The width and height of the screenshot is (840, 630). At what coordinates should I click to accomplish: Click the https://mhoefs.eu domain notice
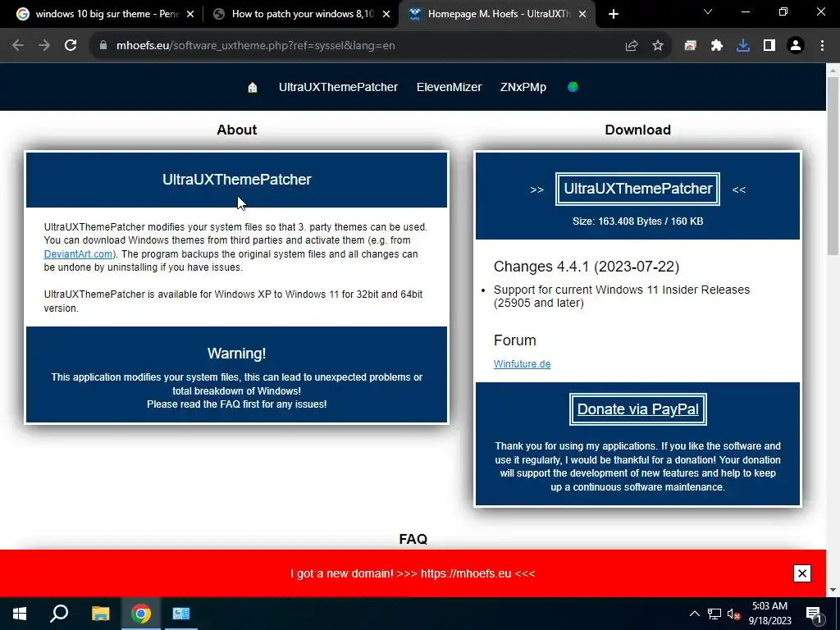click(x=466, y=573)
